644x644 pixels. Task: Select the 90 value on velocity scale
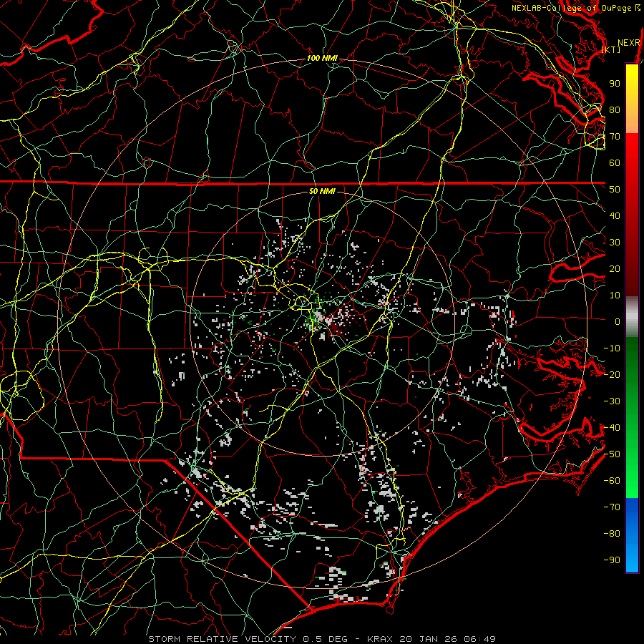[615, 84]
